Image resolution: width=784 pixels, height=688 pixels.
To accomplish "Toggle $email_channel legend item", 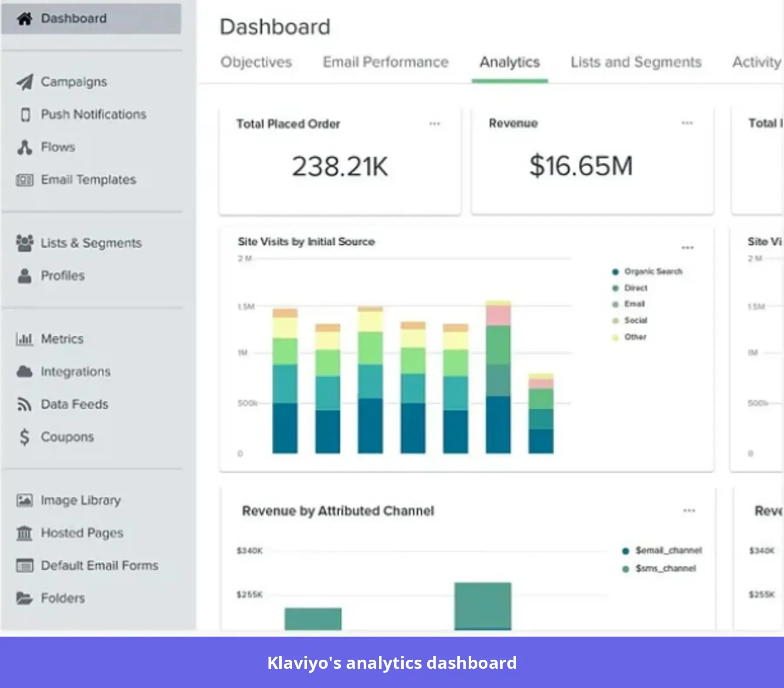I will [x=662, y=551].
